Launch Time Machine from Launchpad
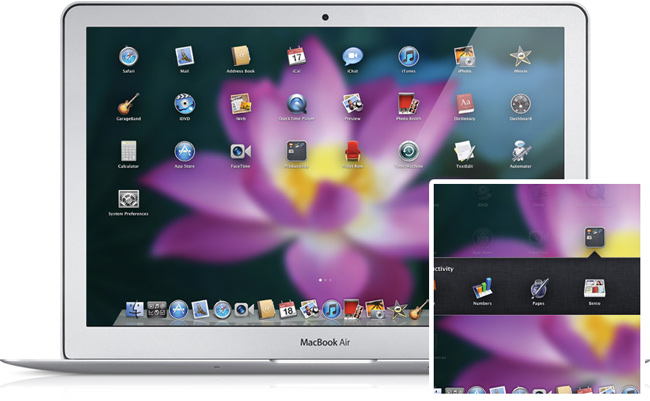The image size is (650, 401). click(x=408, y=151)
